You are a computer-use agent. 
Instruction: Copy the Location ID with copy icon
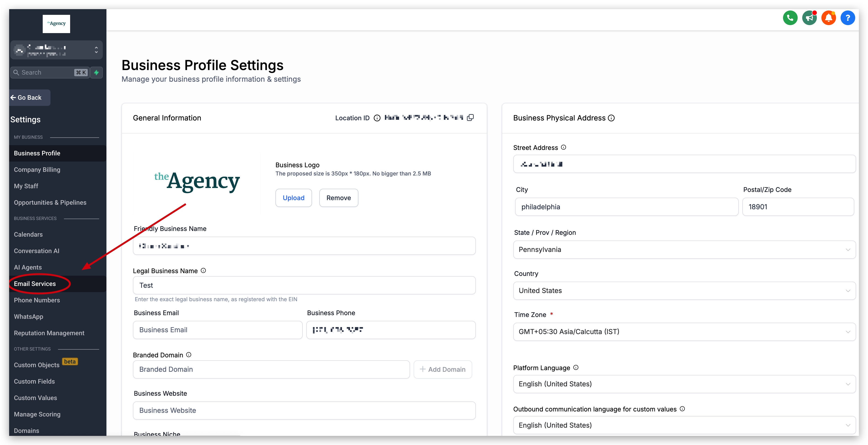coord(470,118)
